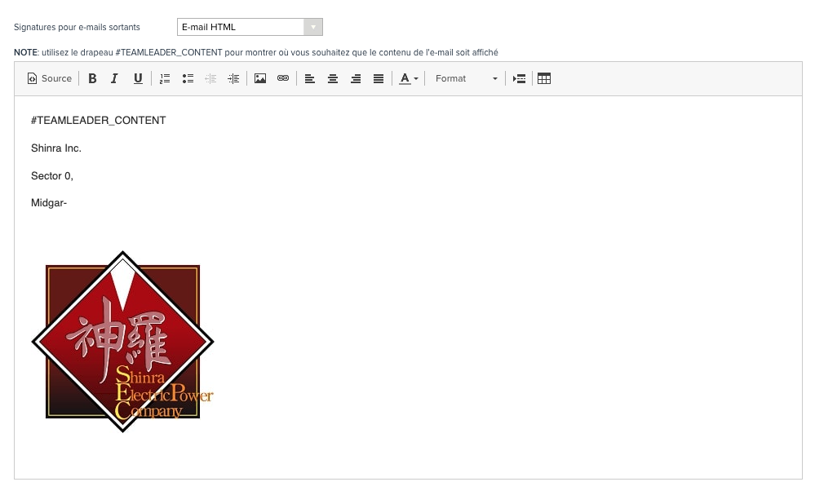Viewport: 815px width, 504px height.
Task: Open the text color picker
Action: pyautogui.click(x=409, y=78)
